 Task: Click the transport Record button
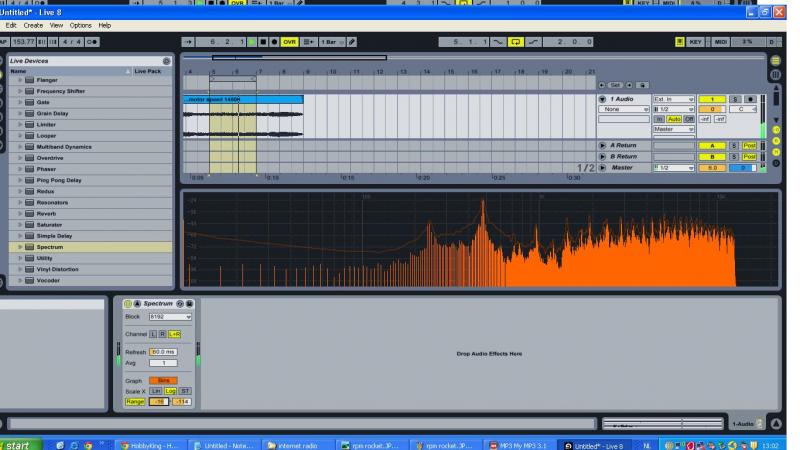pos(274,42)
